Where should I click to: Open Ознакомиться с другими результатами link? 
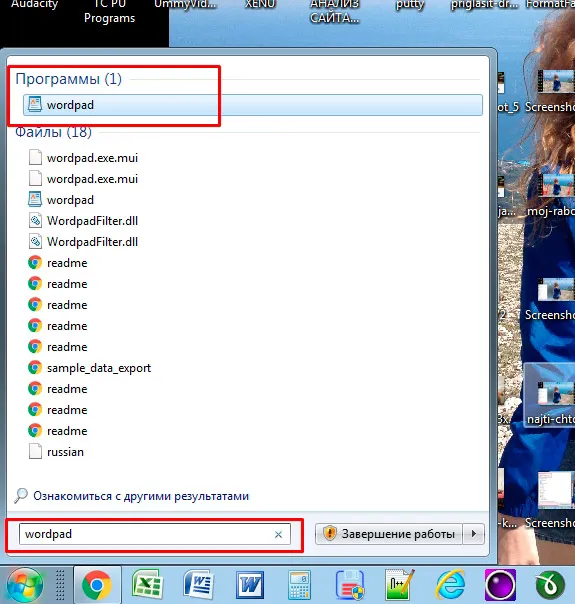(141, 496)
